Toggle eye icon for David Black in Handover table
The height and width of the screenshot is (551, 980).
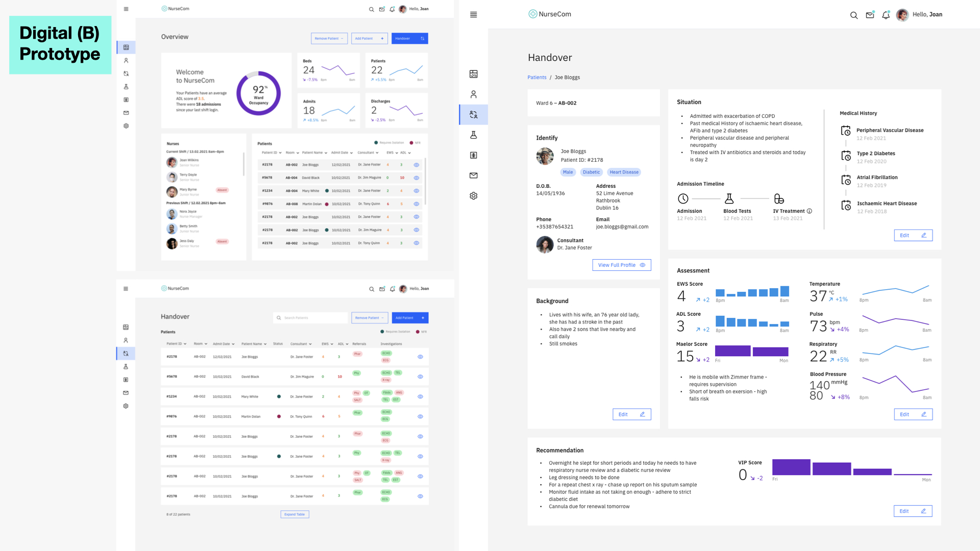coord(420,377)
